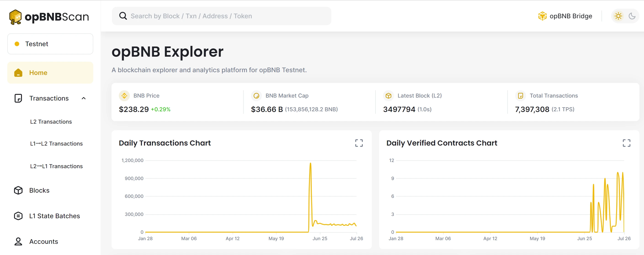Open the Testnet network selector
The height and width of the screenshot is (255, 644).
point(50,44)
